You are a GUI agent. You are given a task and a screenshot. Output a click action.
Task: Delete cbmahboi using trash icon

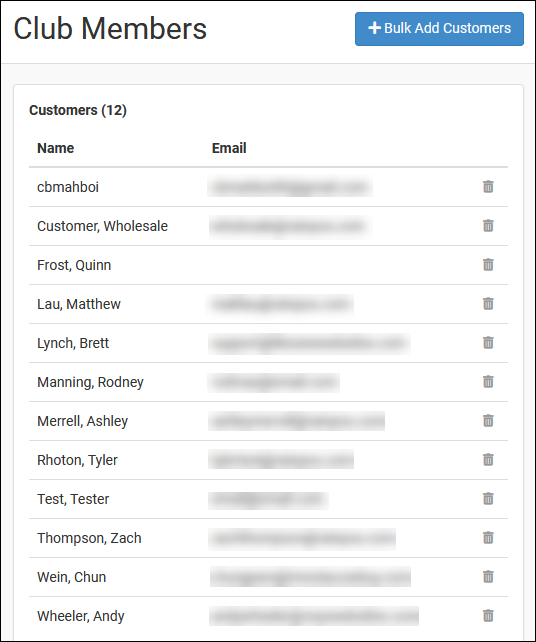click(488, 187)
